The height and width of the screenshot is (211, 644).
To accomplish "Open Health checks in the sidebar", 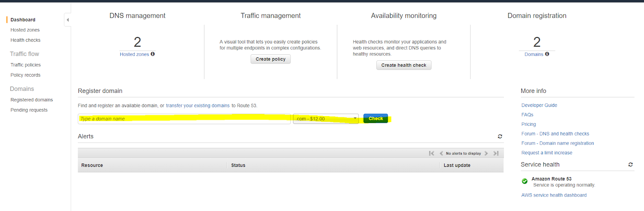I will point(25,40).
